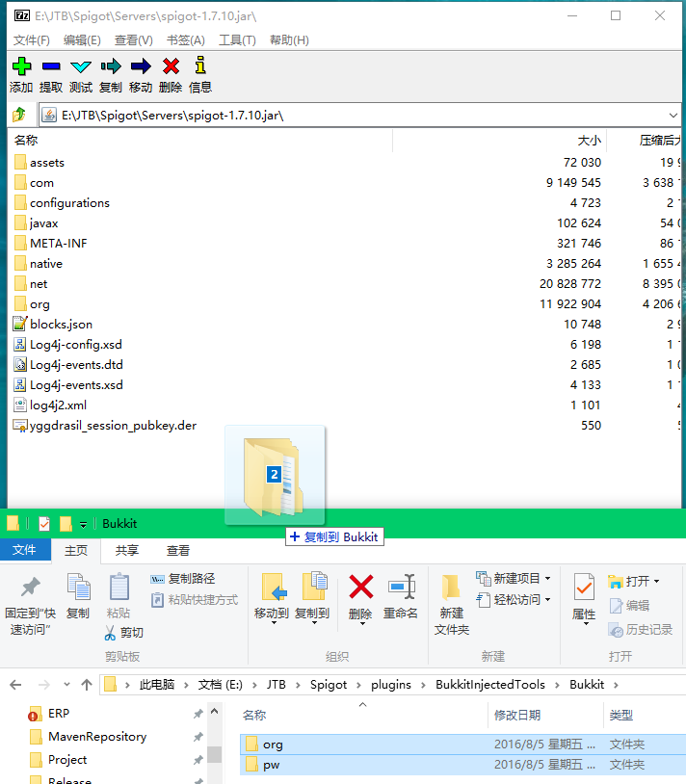Screen dimensions: 686x784
Task: Open quick access toolbar customize dropdown
Action: 84,524
